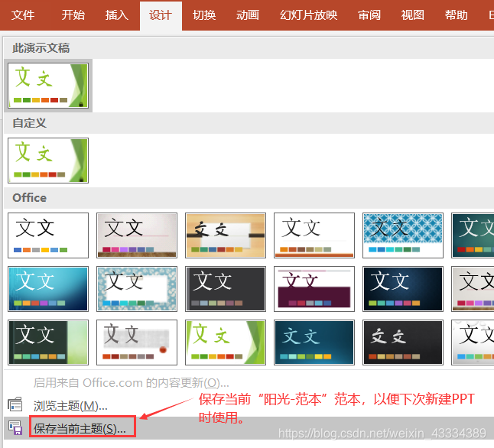Open the 视图 tab

click(x=413, y=15)
